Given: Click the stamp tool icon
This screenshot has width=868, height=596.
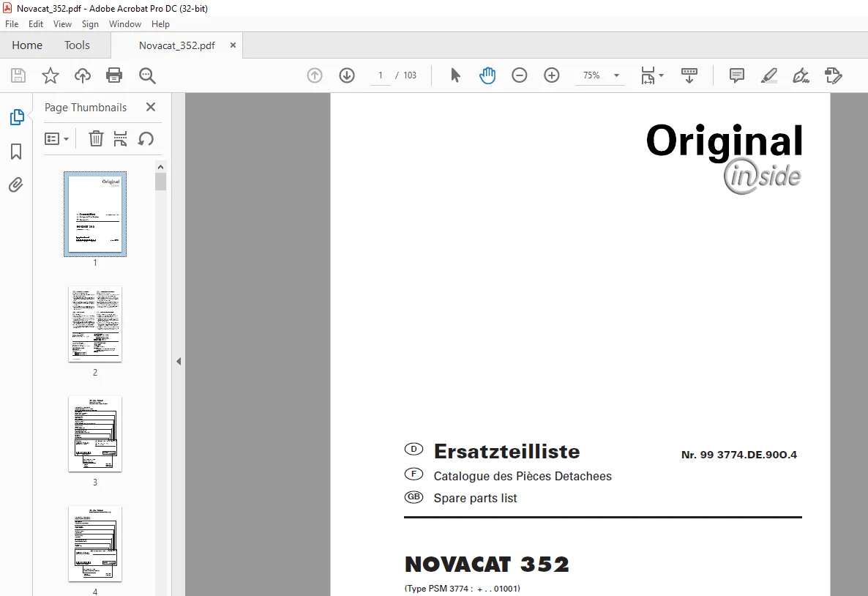Looking at the screenshot, I should (833, 75).
